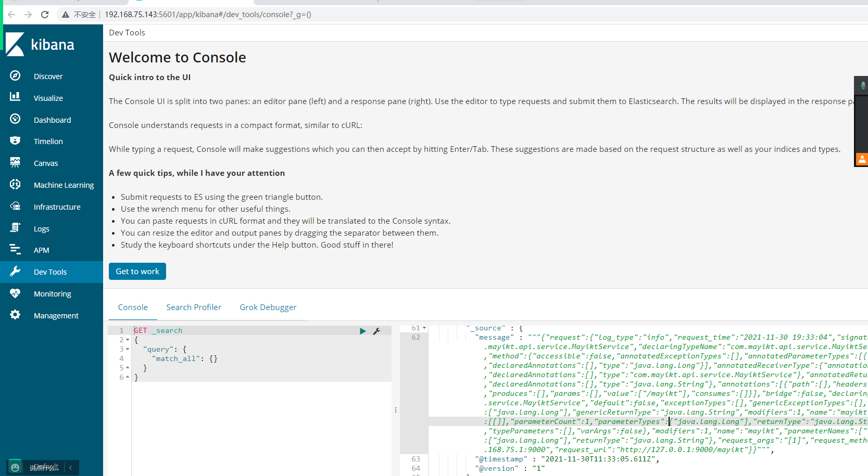Click the Get to work button

(x=137, y=271)
